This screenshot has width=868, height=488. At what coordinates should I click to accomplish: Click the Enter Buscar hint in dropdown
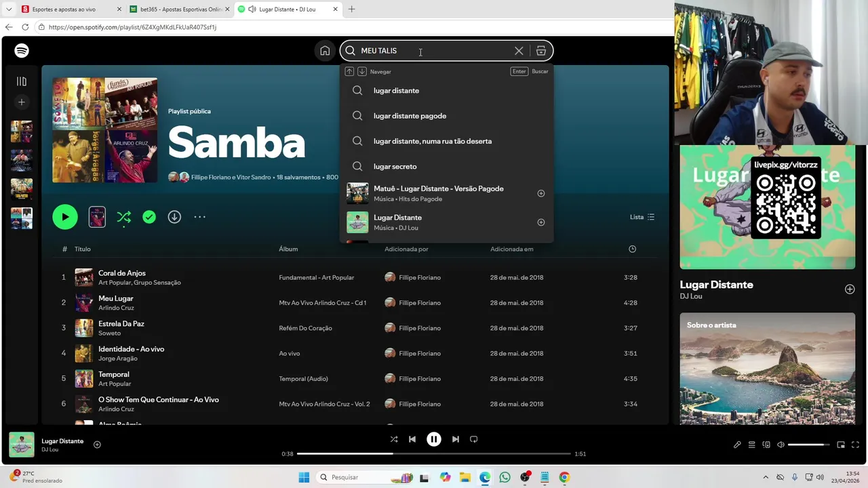point(530,71)
